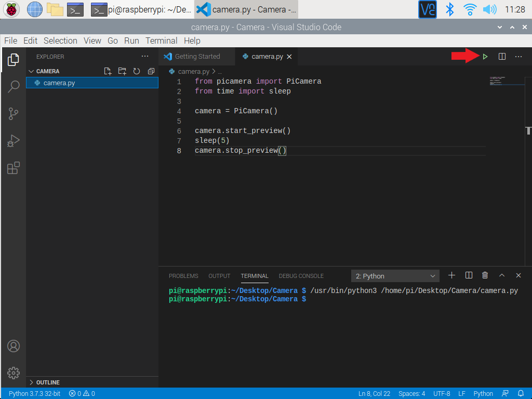532x399 pixels.
Task: Open the Terminal menu in the menu bar
Action: [x=161, y=41]
